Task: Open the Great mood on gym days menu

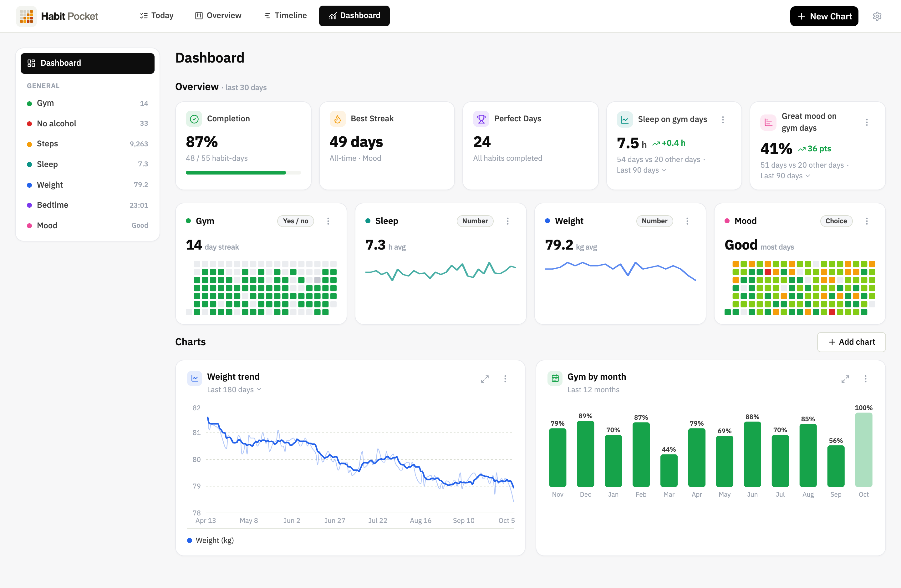Action: click(x=867, y=122)
